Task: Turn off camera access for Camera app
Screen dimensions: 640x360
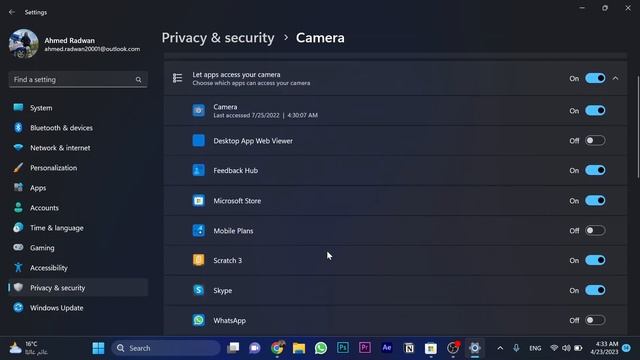Action: click(595, 111)
